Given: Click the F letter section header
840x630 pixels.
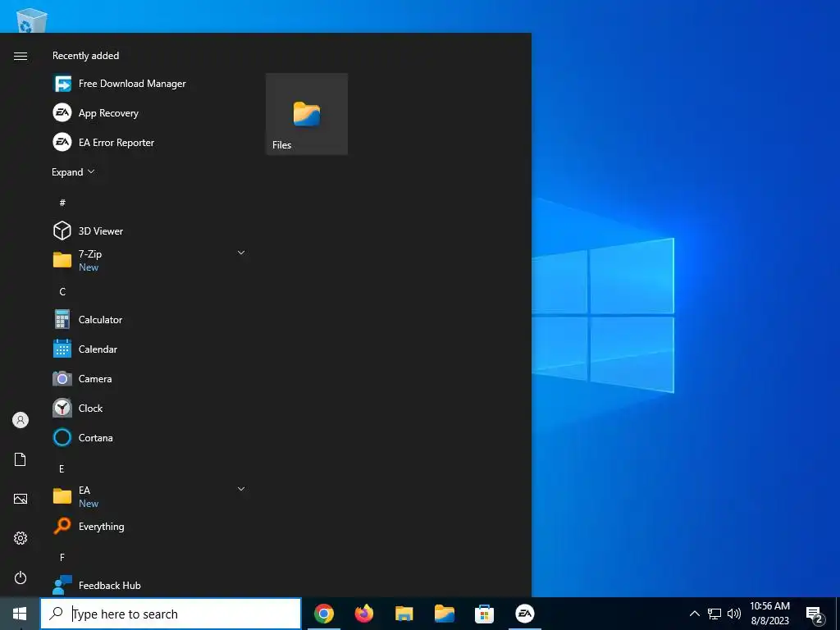Looking at the screenshot, I should tap(62, 558).
